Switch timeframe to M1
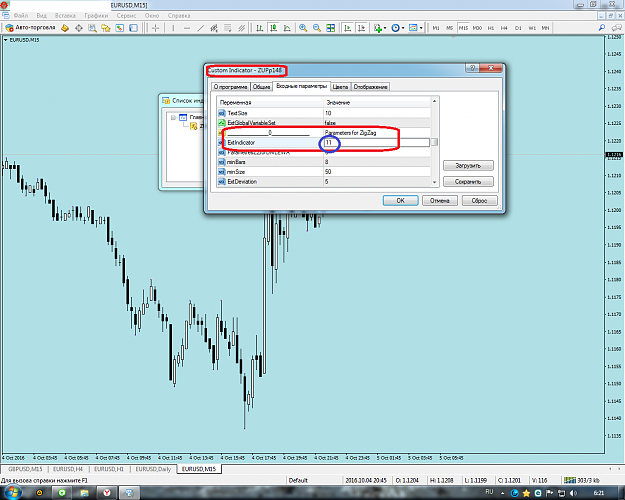The width and height of the screenshot is (625, 500). 436,28
